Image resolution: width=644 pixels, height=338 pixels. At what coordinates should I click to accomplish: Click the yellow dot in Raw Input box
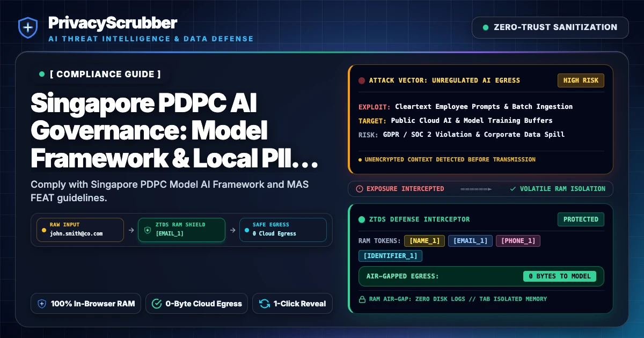[43, 229]
